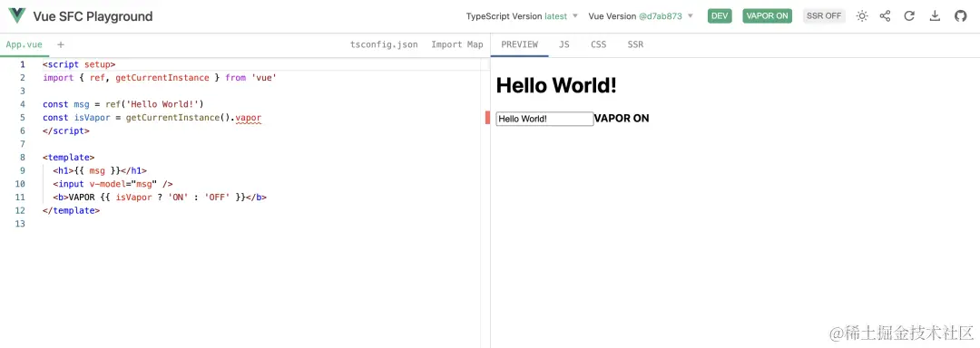Open the TypeScript Version dropdown

522,16
